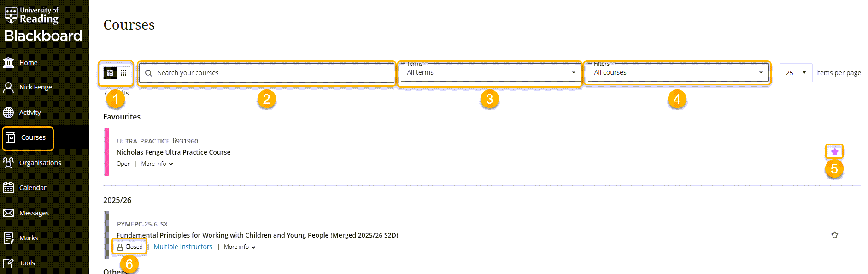Click the Messages envelope icon

click(x=8, y=213)
